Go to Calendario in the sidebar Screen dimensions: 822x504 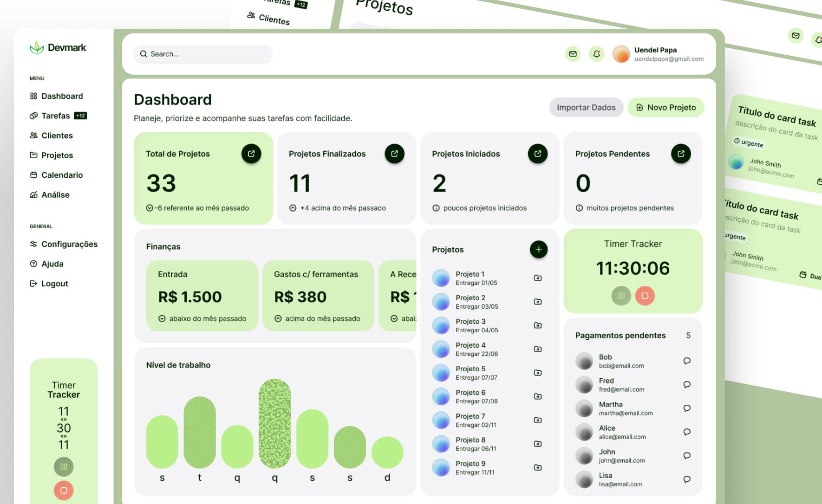point(56,175)
